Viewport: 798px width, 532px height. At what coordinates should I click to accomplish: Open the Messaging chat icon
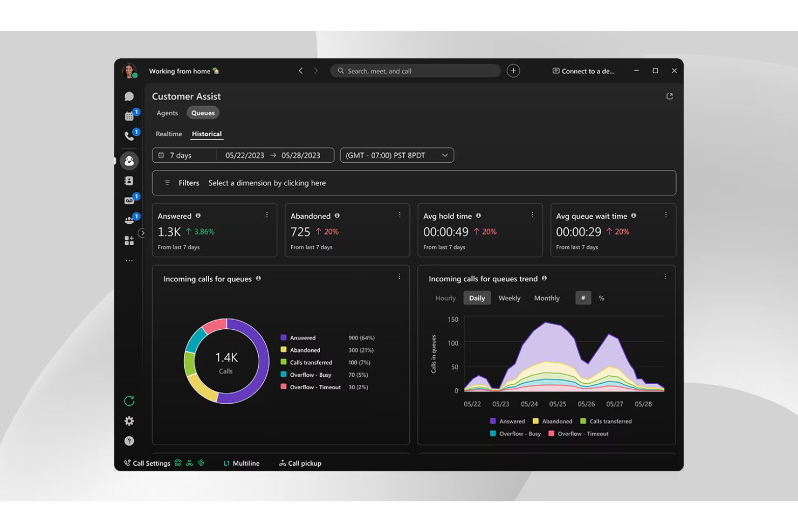click(x=129, y=95)
